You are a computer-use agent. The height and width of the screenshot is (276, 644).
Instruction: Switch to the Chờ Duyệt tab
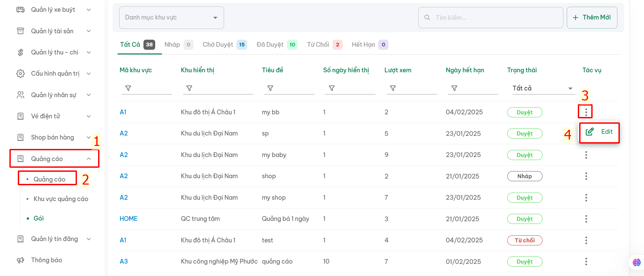click(224, 45)
